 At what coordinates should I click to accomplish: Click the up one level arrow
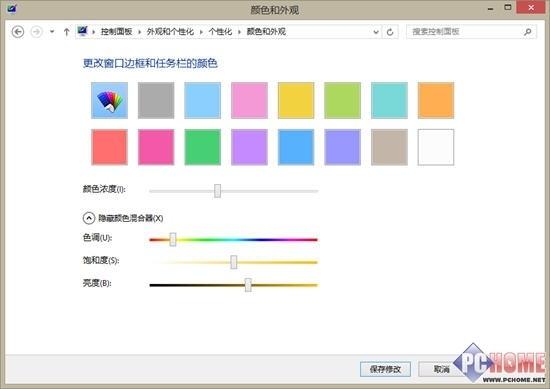pos(66,32)
